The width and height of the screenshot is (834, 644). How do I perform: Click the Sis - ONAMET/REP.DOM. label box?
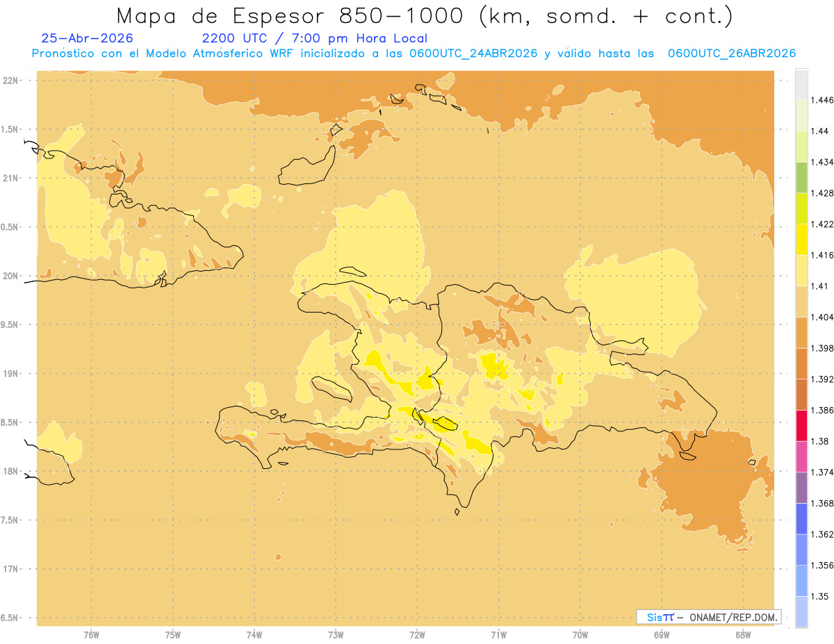point(708,617)
